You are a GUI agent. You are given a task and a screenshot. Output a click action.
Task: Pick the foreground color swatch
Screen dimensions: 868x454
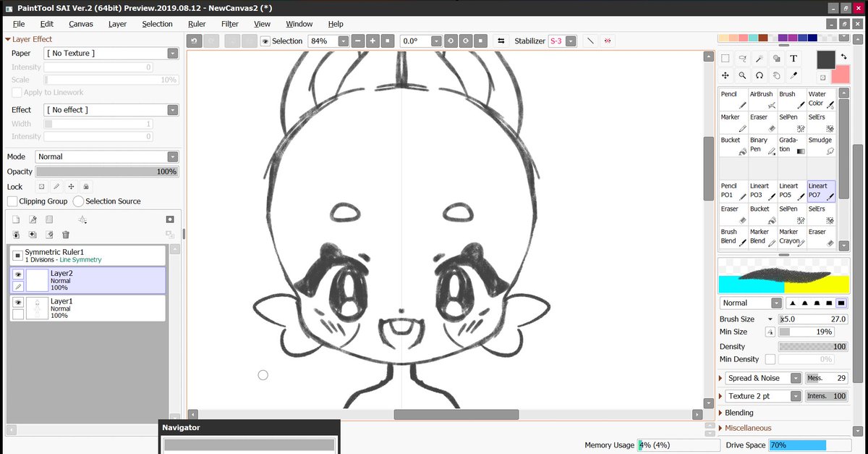[825, 60]
